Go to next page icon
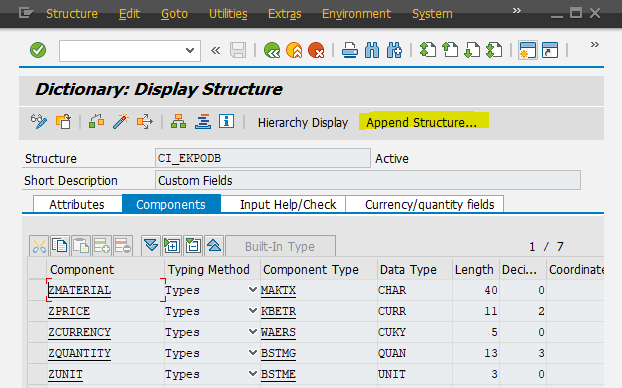The width and height of the screenshot is (622, 388). tap(472, 50)
